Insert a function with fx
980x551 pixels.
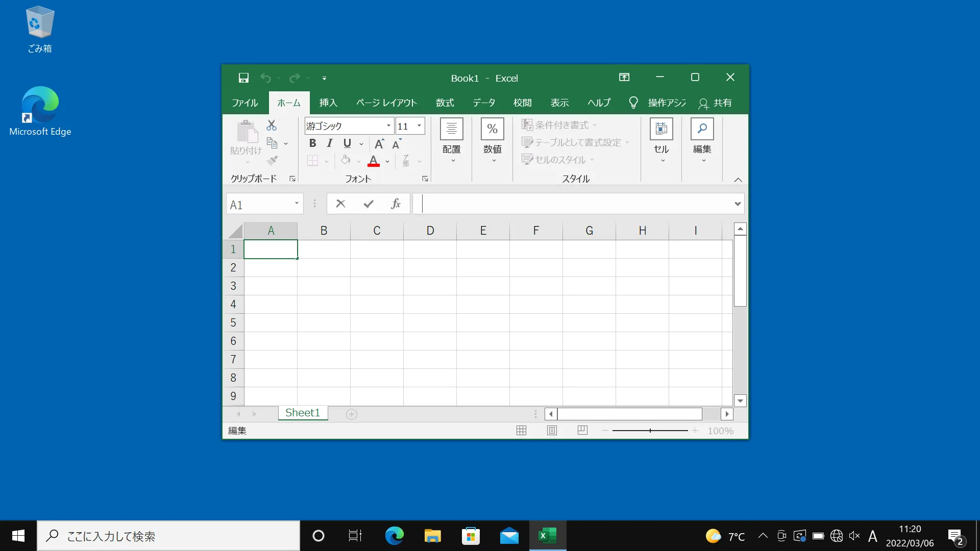coord(396,204)
